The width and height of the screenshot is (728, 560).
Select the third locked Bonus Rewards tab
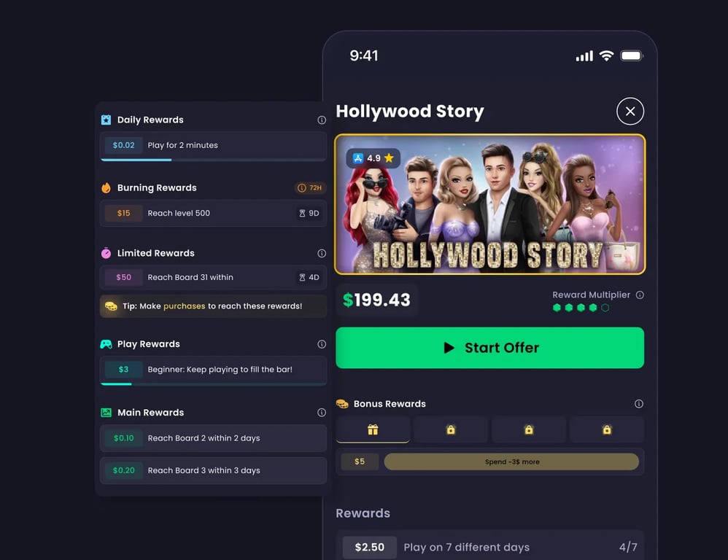(x=529, y=429)
